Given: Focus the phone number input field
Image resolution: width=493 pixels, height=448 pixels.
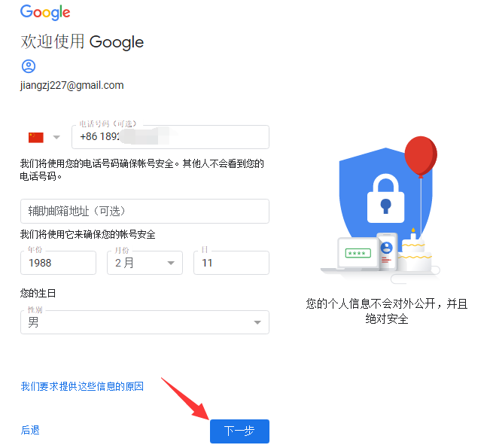Looking at the screenshot, I should tap(170, 137).
